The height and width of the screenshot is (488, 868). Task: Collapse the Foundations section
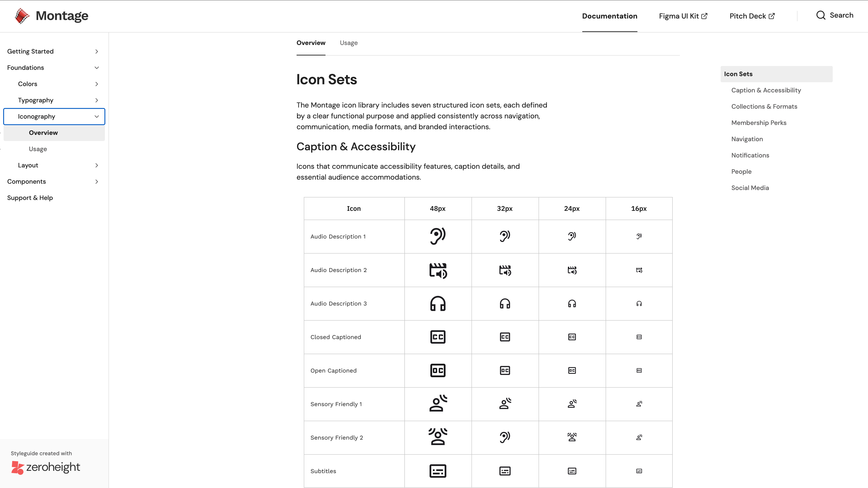97,68
